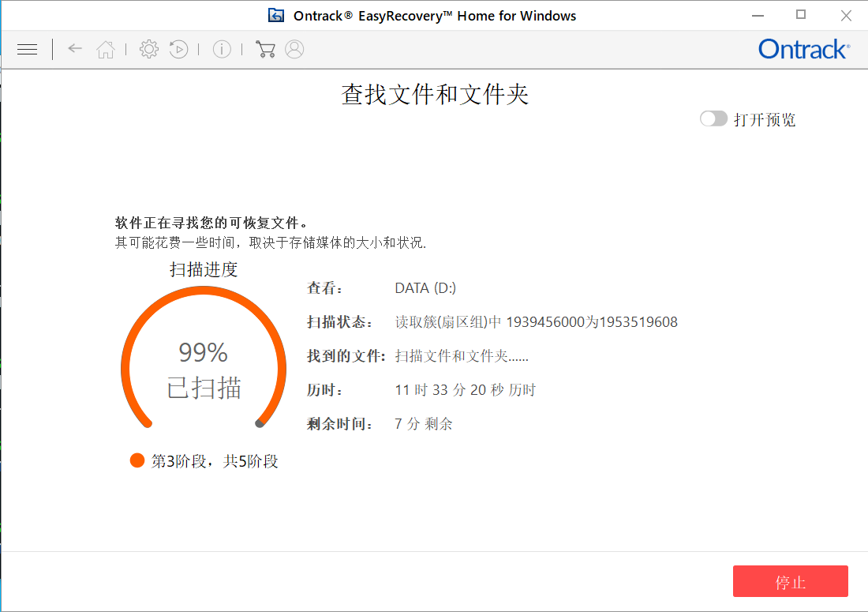The width and height of the screenshot is (868, 612).
Task: Click the 查看 field label
Action: click(x=325, y=288)
